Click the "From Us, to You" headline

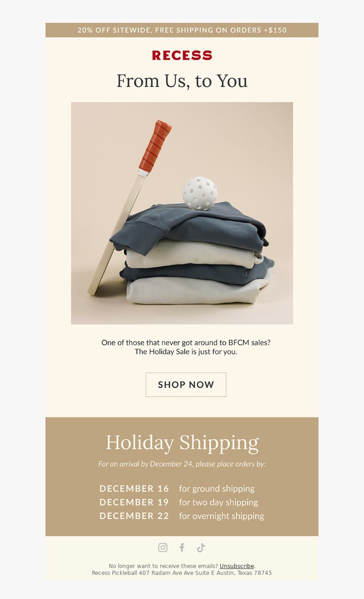tap(182, 81)
